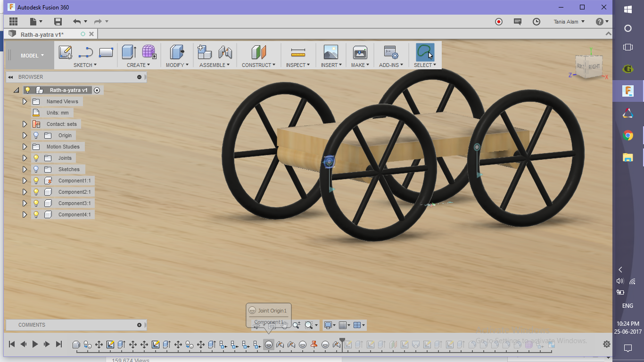
Task: Open the CONSTRUCT menu
Action: 258,65
